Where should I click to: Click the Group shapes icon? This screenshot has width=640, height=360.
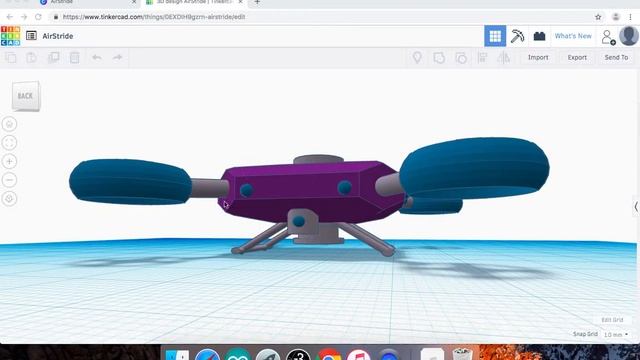click(x=439, y=58)
